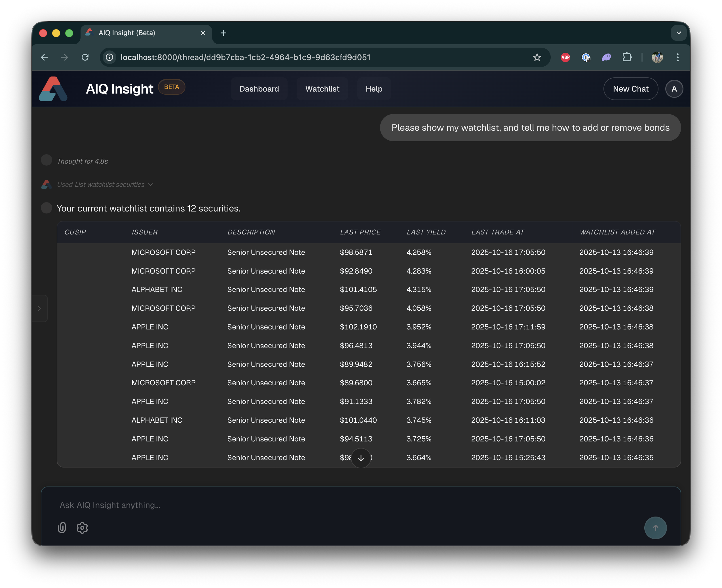Start a New Chat
Screen dimensions: 722x588
click(630, 89)
